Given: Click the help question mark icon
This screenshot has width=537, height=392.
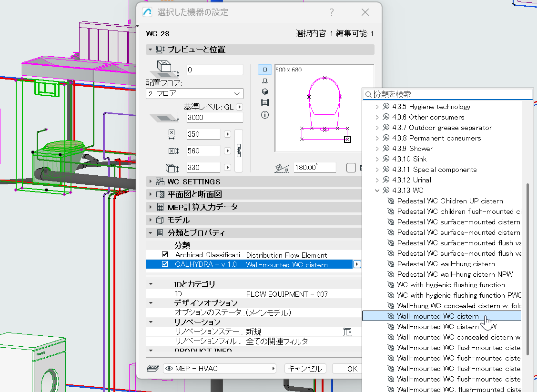Looking at the screenshot, I should coord(332,12).
